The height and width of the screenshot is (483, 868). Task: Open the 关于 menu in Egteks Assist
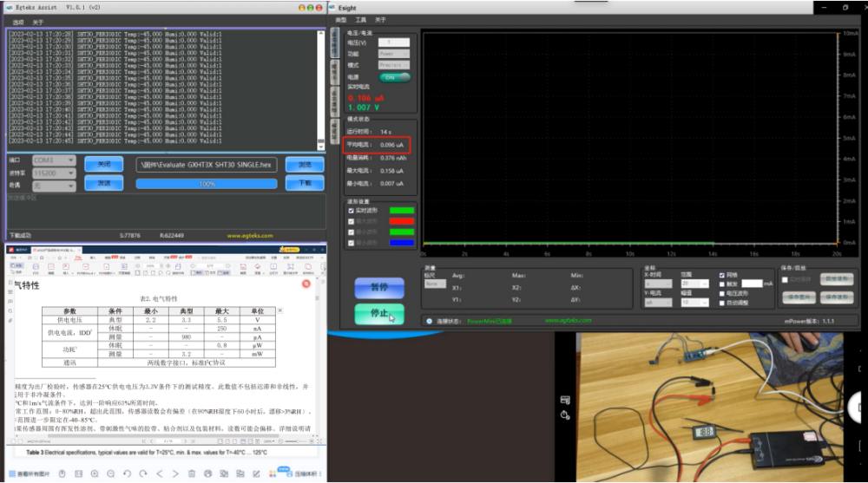(x=37, y=22)
